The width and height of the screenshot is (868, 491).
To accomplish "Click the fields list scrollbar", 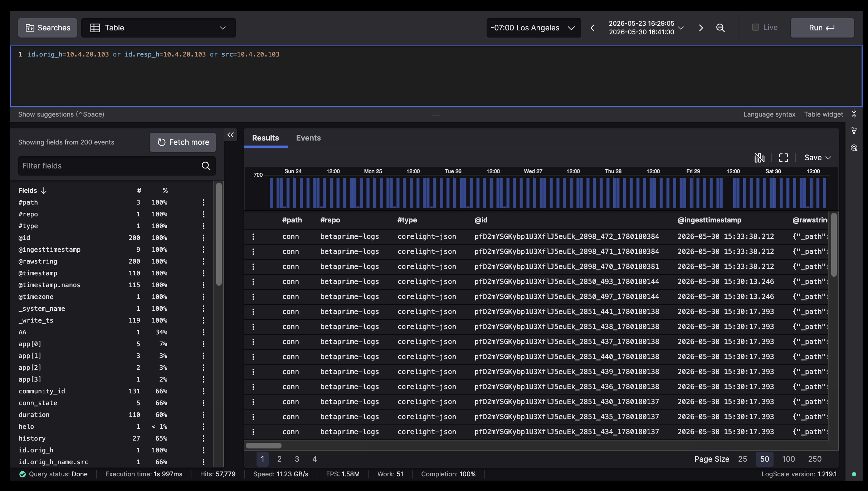I will (219, 234).
